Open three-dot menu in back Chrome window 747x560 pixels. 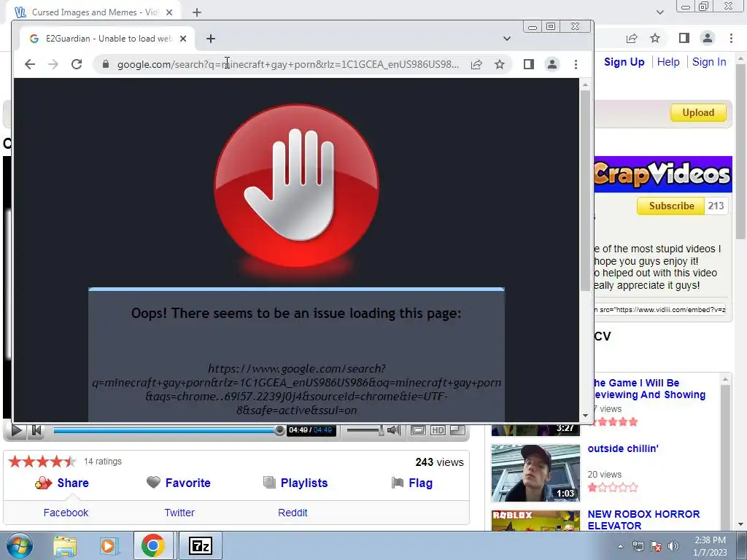pyautogui.click(x=731, y=39)
